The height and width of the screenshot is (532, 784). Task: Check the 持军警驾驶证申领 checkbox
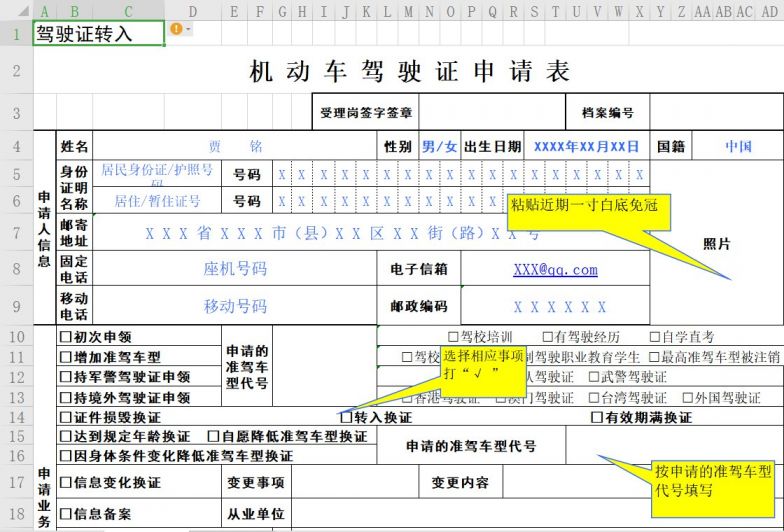66,376
